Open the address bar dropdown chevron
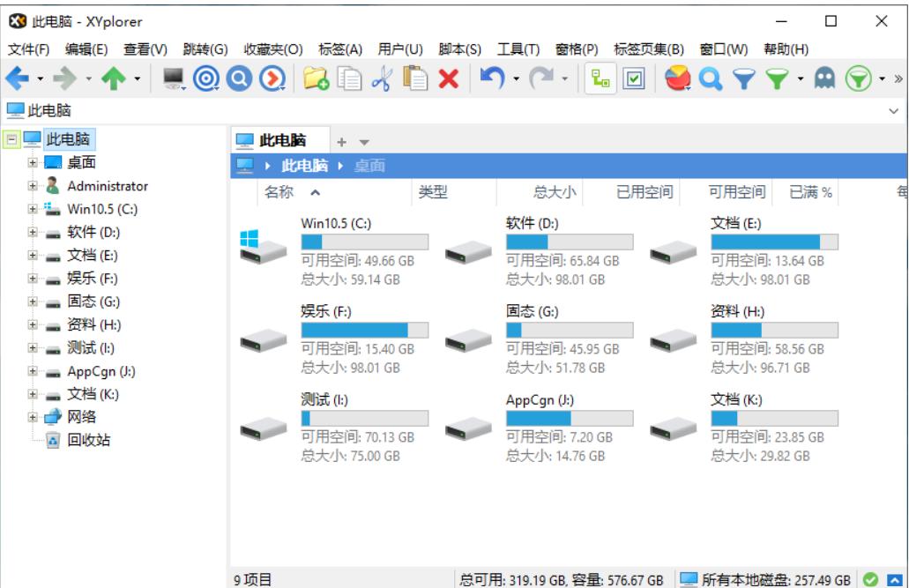 point(893,111)
